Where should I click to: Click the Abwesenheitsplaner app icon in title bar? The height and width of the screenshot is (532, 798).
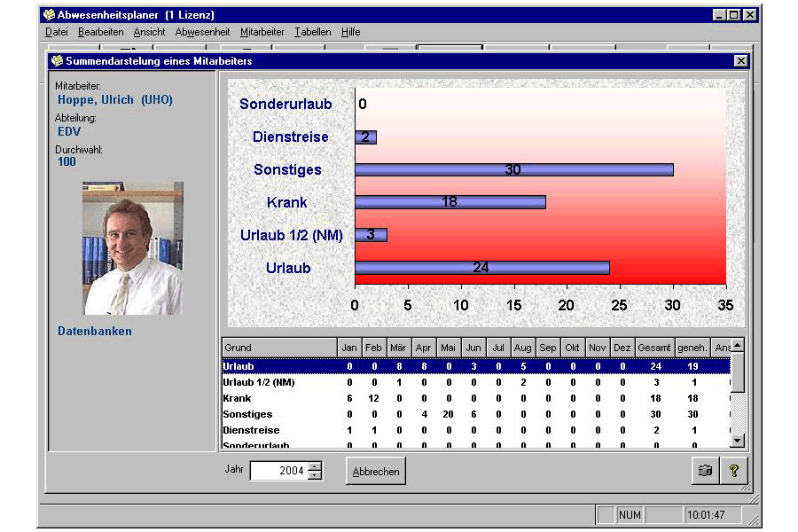[49, 15]
